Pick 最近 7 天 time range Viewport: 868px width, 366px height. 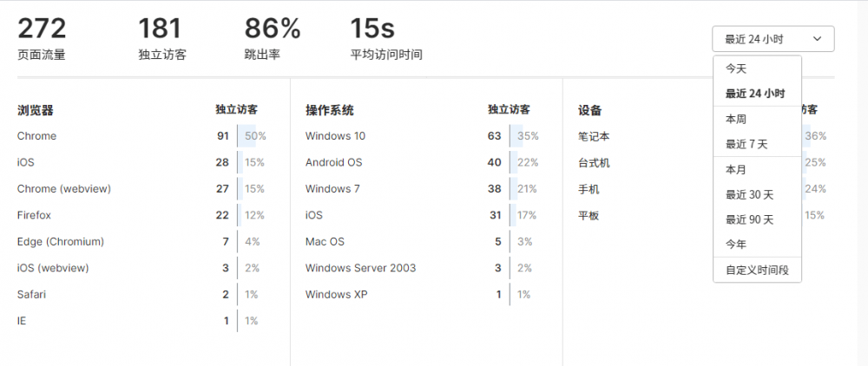746,144
